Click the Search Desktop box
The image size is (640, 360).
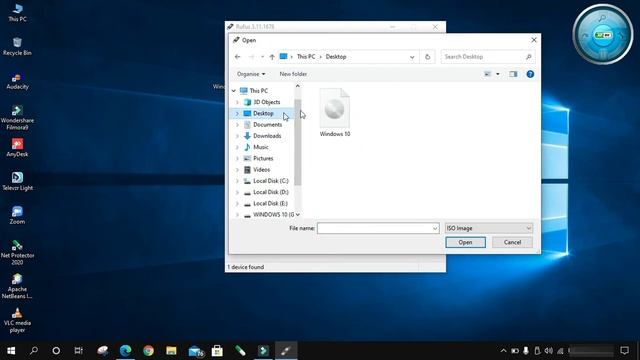(488, 57)
